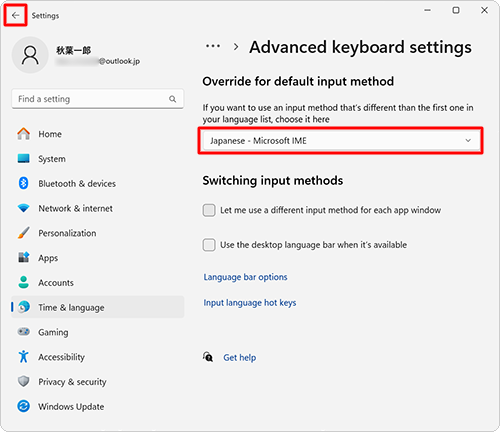The height and width of the screenshot is (432, 500).
Task: Click the Accessibility figure icon
Action: tap(23, 356)
